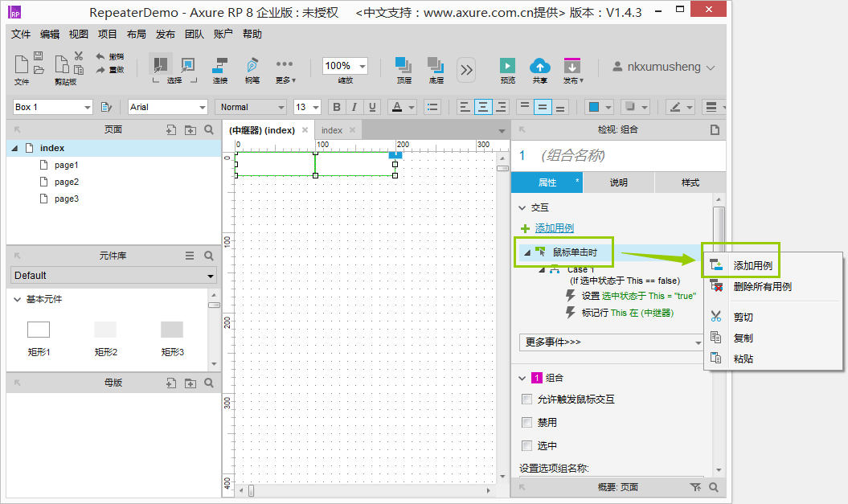Click the Undo arrow icon
Image resolution: width=848 pixels, height=504 pixels.
[100, 56]
